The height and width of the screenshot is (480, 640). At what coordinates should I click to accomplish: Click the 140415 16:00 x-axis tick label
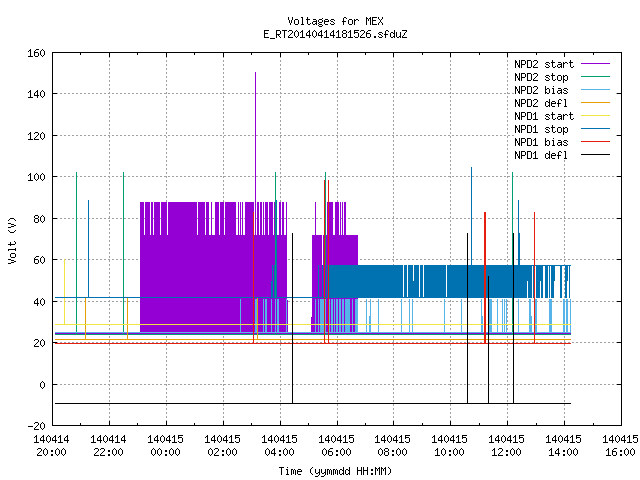pos(620,446)
